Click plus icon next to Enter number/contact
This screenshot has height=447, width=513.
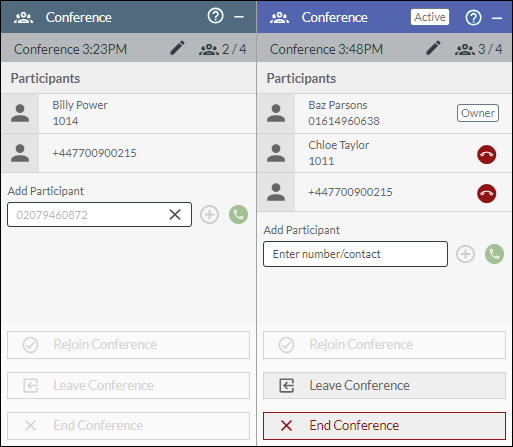[x=465, y=254]
